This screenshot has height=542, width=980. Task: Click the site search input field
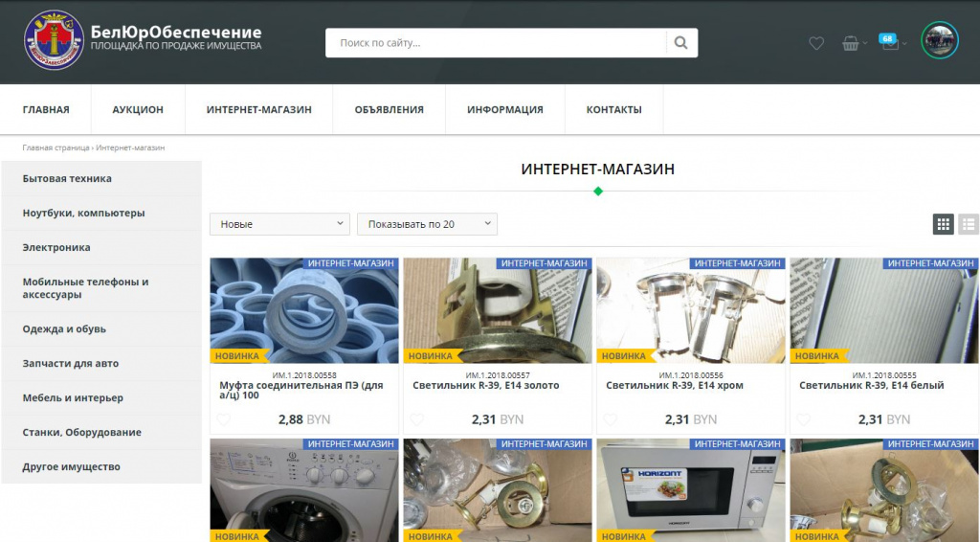(x=496, y=43)
